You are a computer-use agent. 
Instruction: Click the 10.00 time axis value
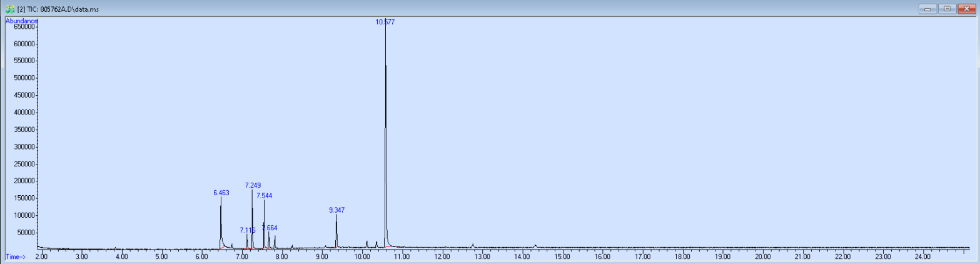(x=362, y=256)
